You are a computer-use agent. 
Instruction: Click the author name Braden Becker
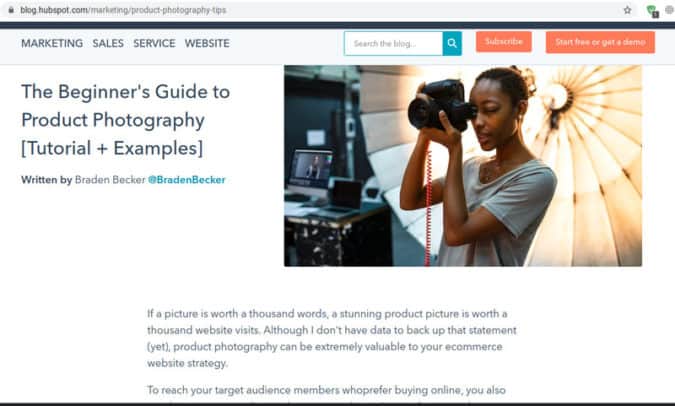(x=110, y=180)
